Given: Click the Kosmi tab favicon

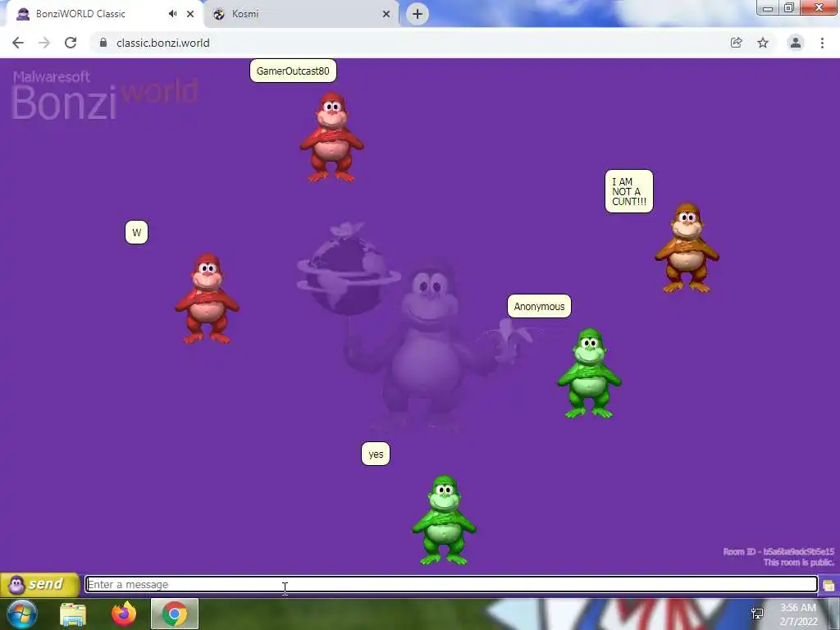Looking at the screenshot, I should pos(218,14).
